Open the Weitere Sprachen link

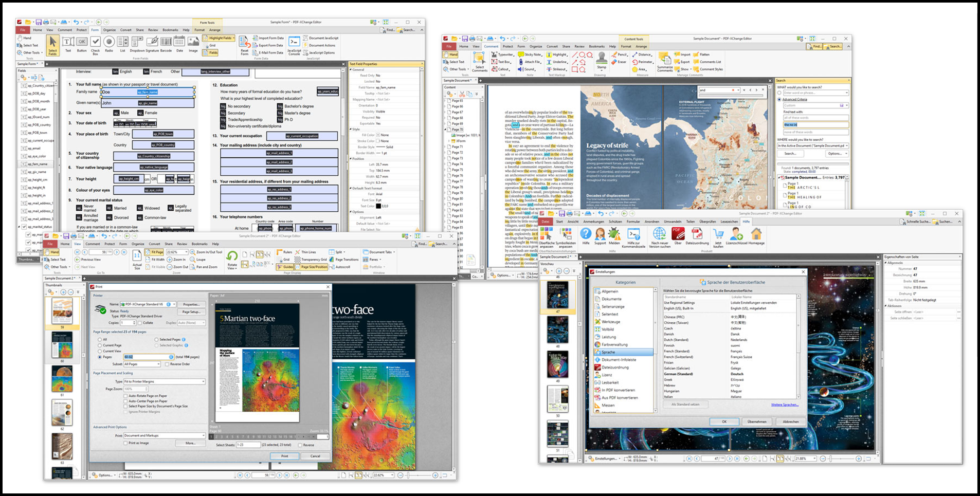click(x=785, y=405)
